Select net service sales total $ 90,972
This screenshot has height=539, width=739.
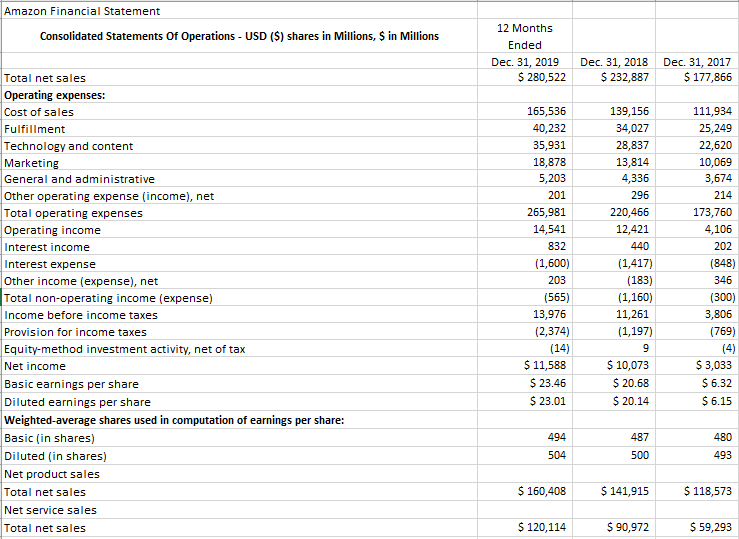coord(628,527)
